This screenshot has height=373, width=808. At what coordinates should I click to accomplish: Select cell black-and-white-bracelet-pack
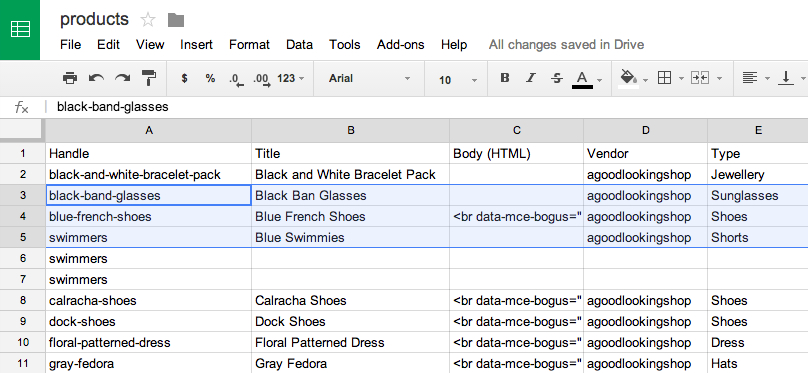tap(148, 175)
